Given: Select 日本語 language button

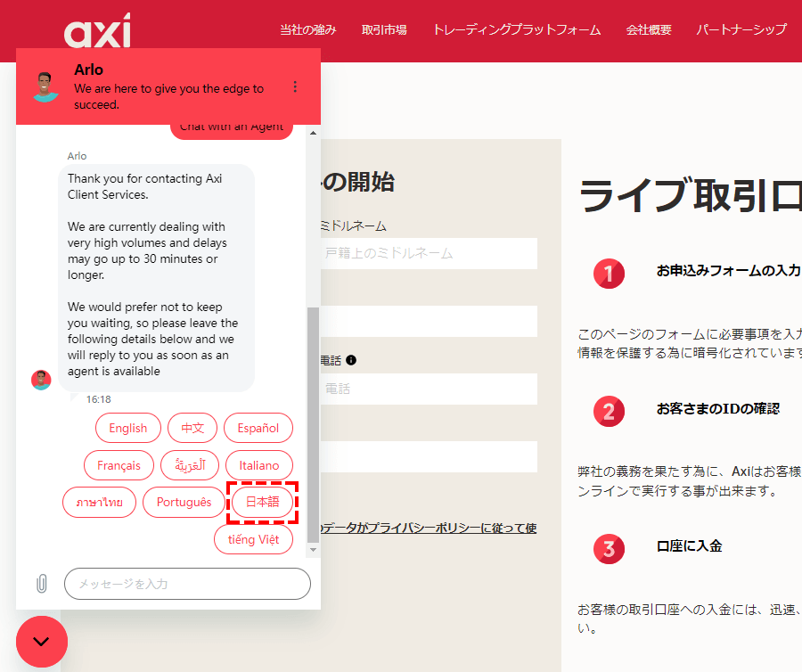Looking at the screenshot, I should 262,502.
